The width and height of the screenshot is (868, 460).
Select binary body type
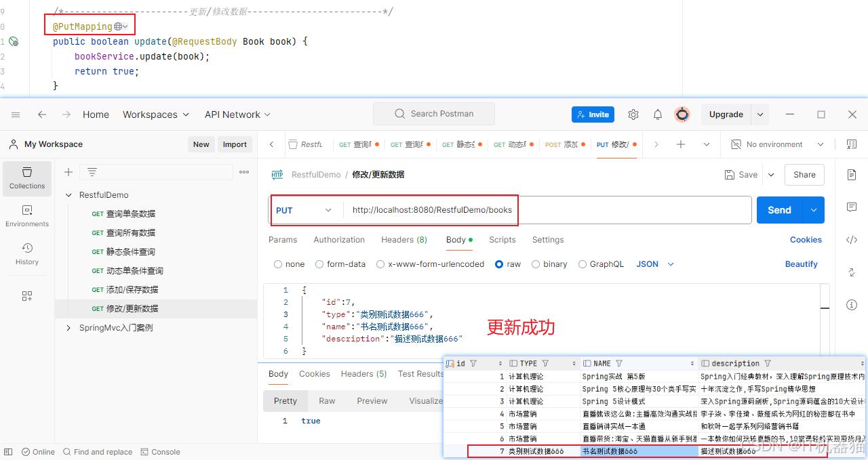coord(549,264)
